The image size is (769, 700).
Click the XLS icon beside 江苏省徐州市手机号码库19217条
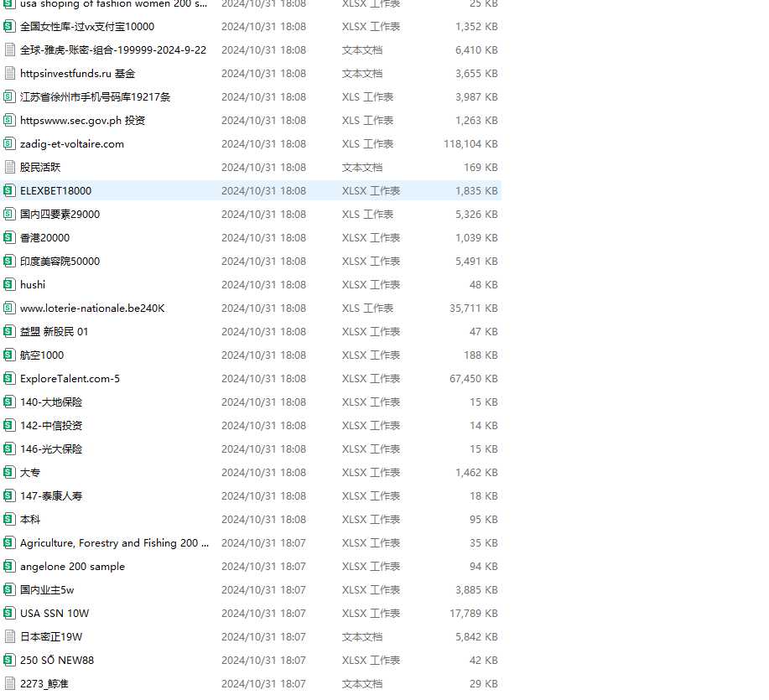(x=9, y=97)
